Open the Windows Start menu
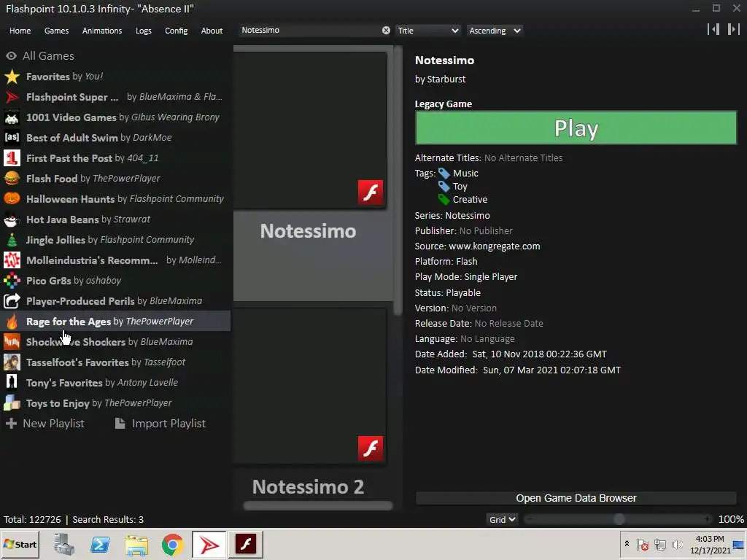Viewport: 747px width, 560px height. [x=20, y=544]
